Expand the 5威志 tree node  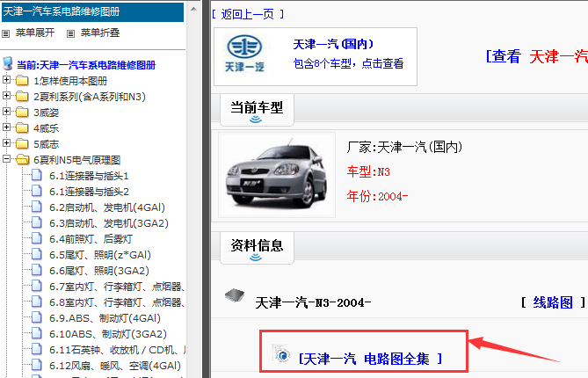(6, 142)
